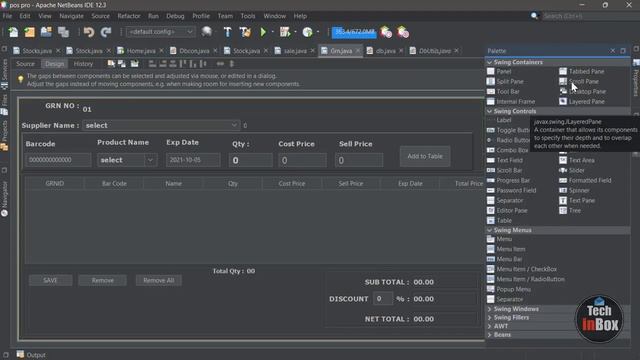Switch to Source view
The image size is (640, 360).
tap(25, 64)
